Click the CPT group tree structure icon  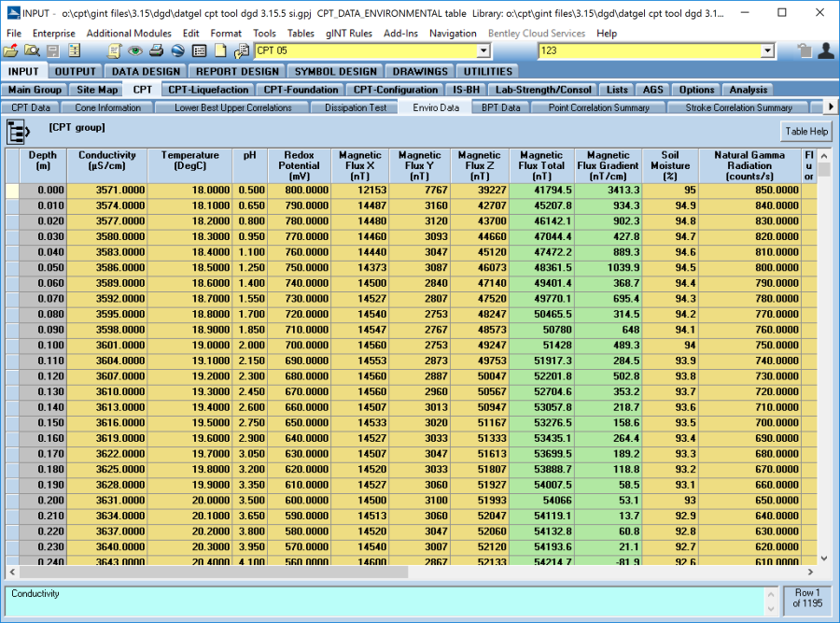[x=19, y=132]
